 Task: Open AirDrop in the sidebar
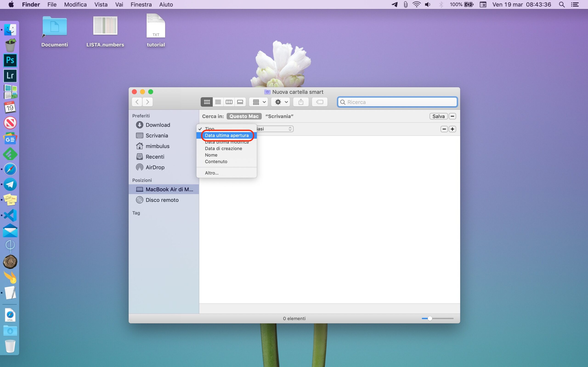coord(155,167)
